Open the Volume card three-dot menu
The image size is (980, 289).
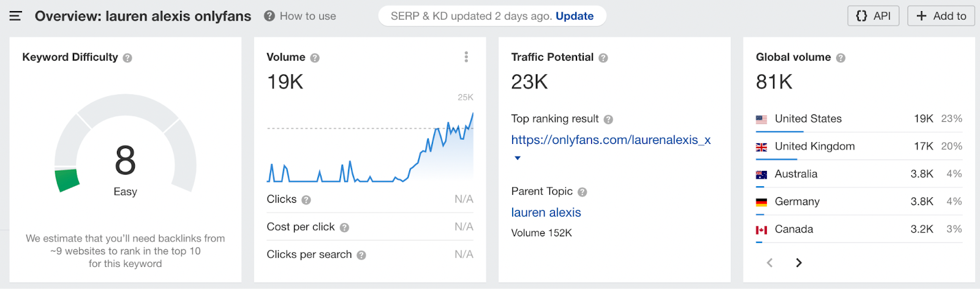(x=466, y=57)
